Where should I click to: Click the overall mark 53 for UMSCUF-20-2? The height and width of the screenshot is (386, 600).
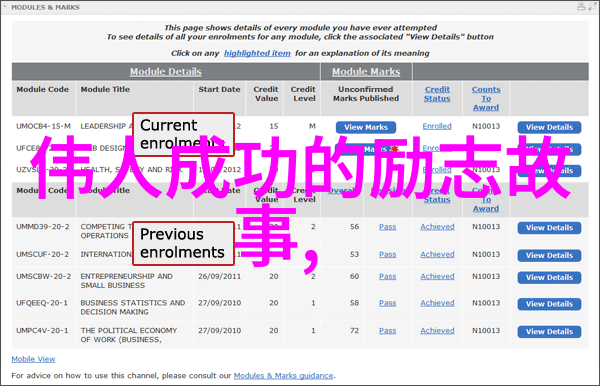tap(354, 254)
